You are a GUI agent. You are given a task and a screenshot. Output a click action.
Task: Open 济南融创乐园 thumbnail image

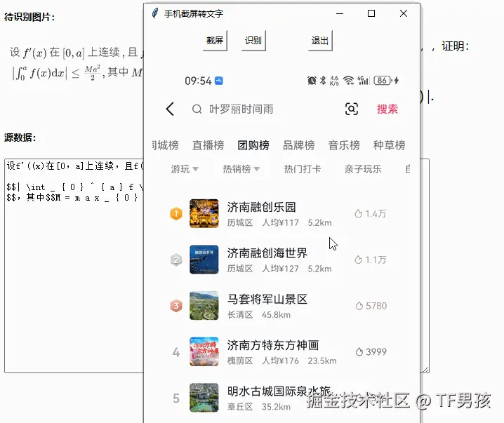204,213
